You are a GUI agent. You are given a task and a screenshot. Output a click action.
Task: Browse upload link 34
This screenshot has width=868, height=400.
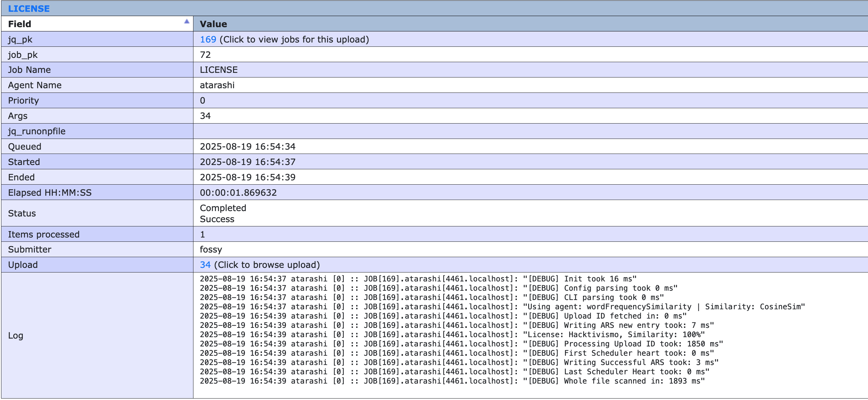(x=205, y=265)
